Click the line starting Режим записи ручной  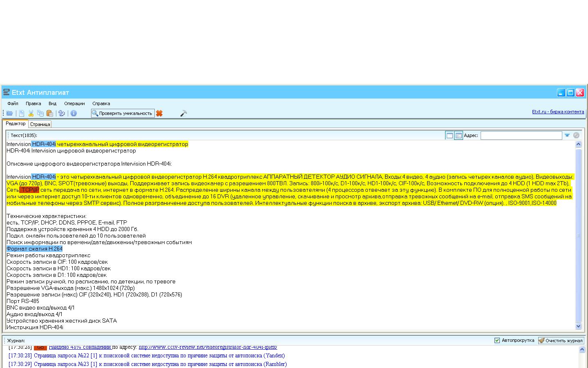point(91,281)
